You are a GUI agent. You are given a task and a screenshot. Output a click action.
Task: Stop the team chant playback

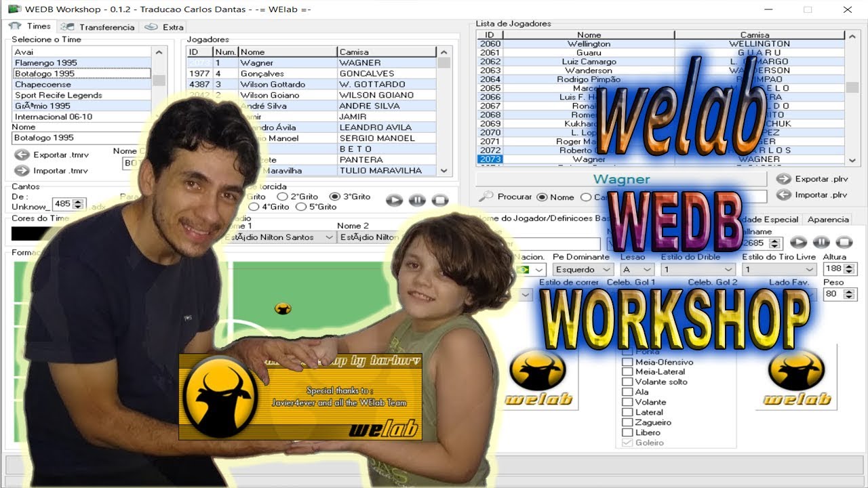[x=440, y=200]
